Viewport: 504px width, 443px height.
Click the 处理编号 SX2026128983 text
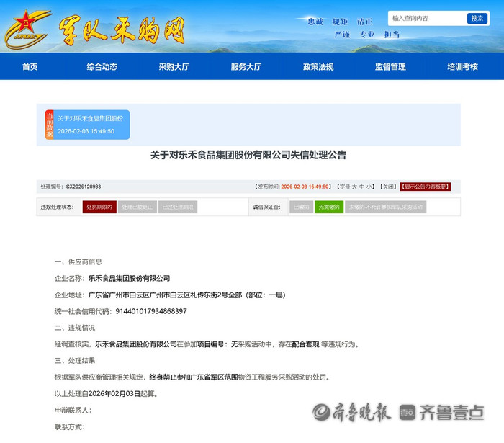[71, 187]
